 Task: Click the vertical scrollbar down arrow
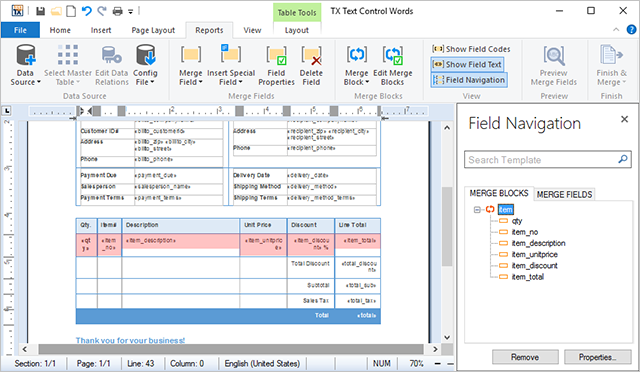(x=447, y=337)
